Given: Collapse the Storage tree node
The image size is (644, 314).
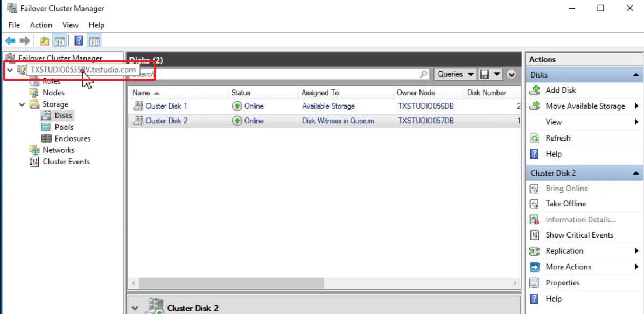Looking at the screenshot, I should point(22,104).
